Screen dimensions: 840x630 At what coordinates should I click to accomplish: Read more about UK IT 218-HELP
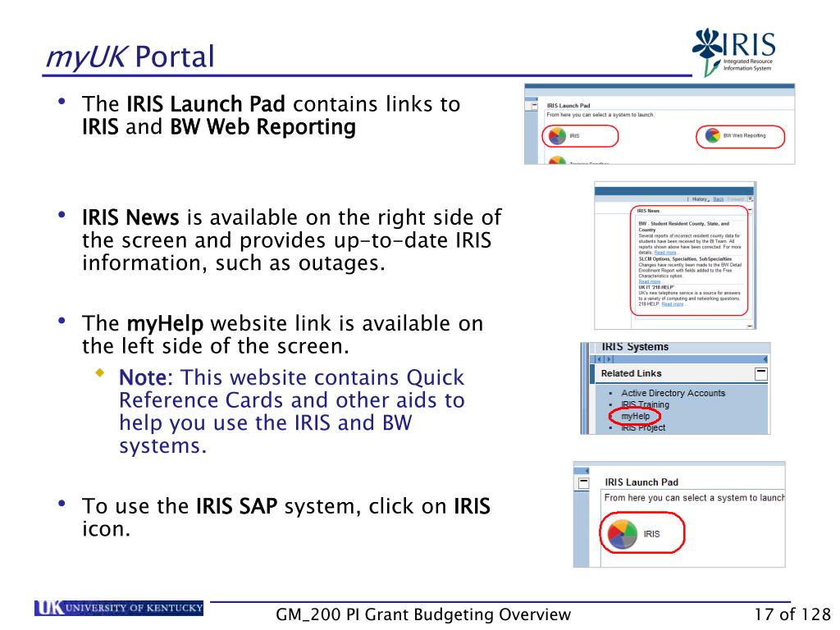(673, 304)
